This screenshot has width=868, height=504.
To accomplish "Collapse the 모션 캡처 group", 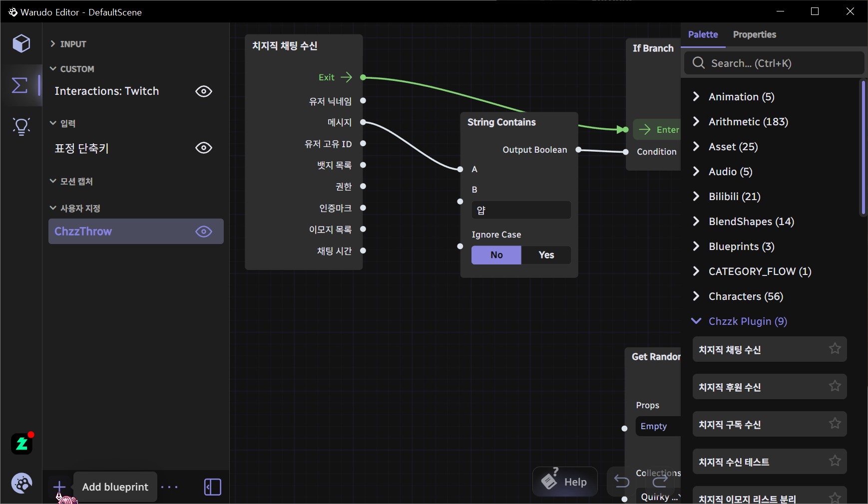I will point(53,181).
